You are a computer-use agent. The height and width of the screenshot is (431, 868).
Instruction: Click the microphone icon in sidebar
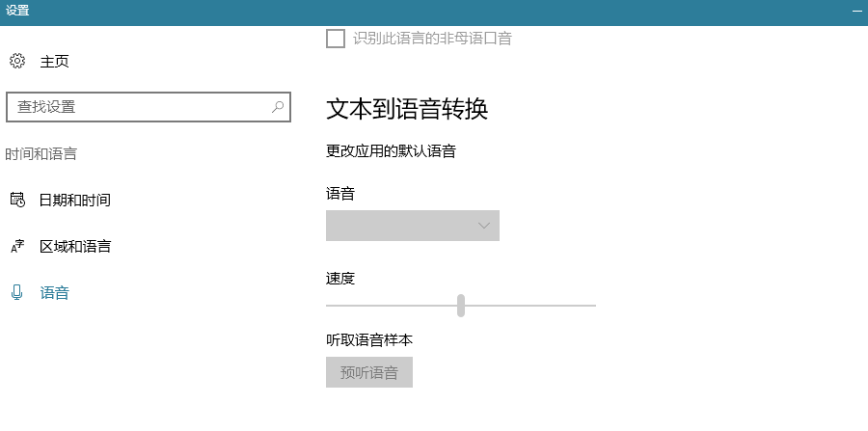point(16,293)
